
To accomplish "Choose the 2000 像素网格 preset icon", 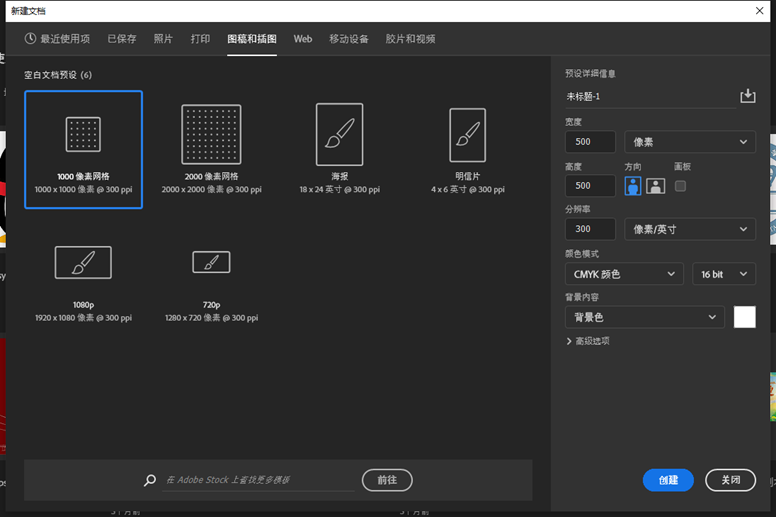I will (x=211, y=134).
